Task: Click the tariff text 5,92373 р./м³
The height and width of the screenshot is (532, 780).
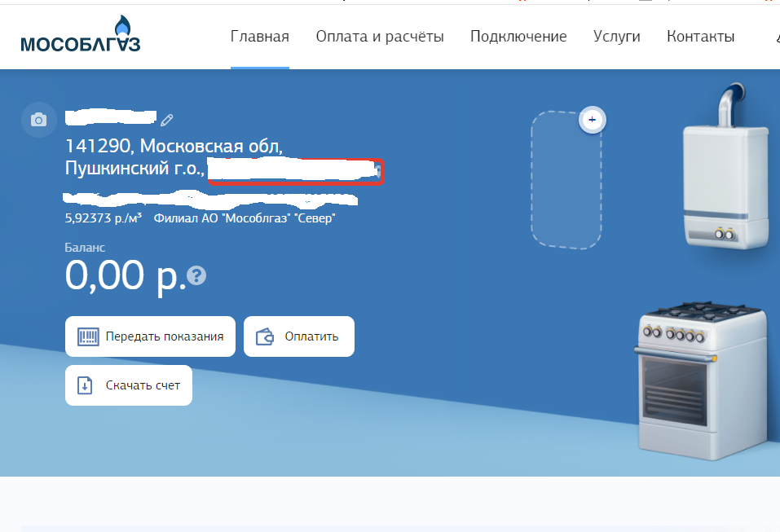Action: (104, 218)
